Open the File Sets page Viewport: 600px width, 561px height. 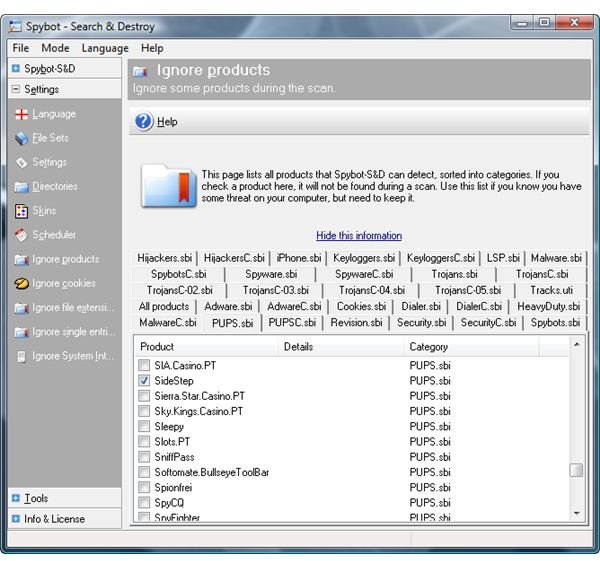tap(51, 138)
